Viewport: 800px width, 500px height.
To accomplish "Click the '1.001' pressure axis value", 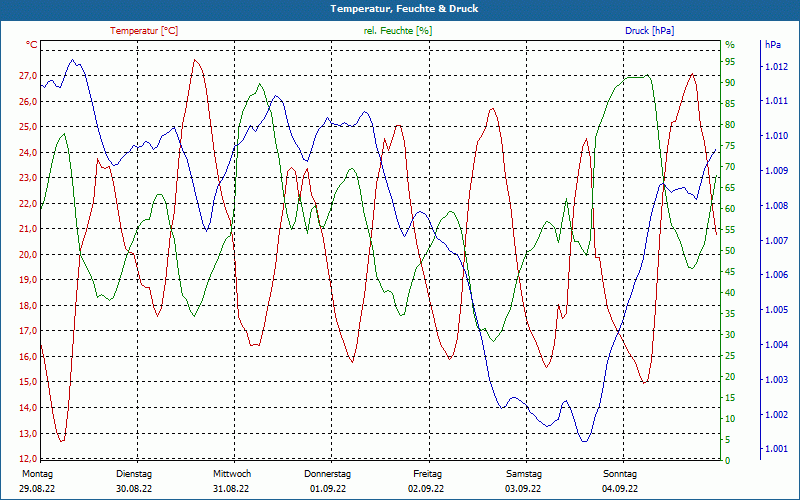I will pos(774,448).
